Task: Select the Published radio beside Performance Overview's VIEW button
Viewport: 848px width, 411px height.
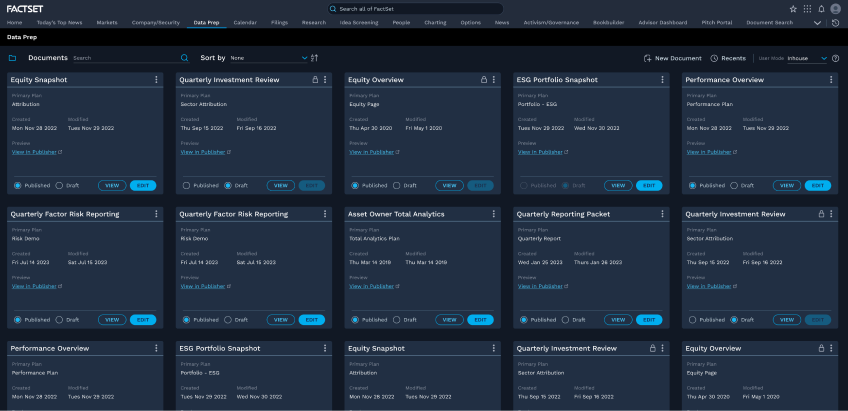Action: pos(693,185)
